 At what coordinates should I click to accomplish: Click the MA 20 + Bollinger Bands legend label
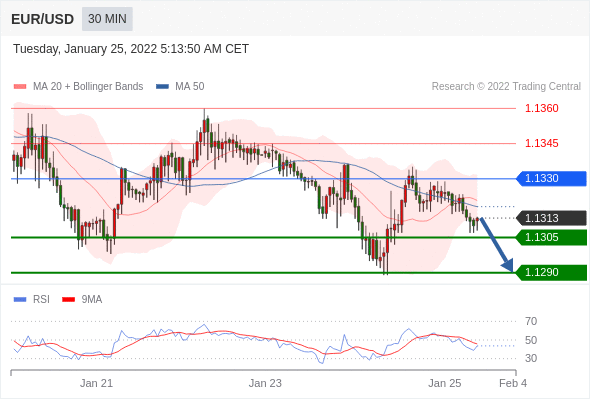click(88, 87)
